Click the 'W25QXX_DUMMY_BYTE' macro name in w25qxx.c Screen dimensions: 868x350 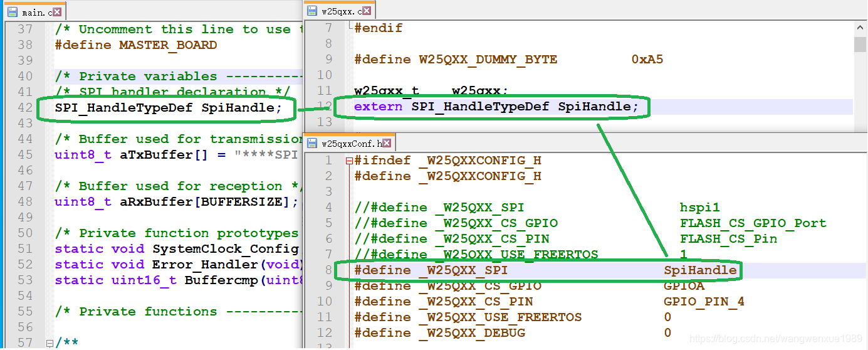coord(488,60)
